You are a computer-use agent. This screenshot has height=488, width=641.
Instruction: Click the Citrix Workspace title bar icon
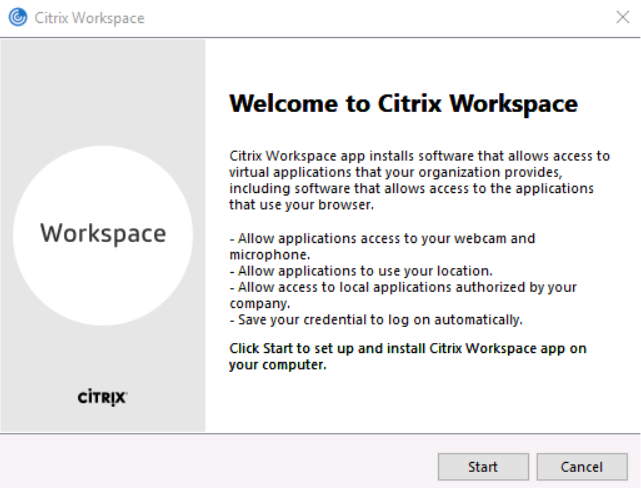pos(17,18)
